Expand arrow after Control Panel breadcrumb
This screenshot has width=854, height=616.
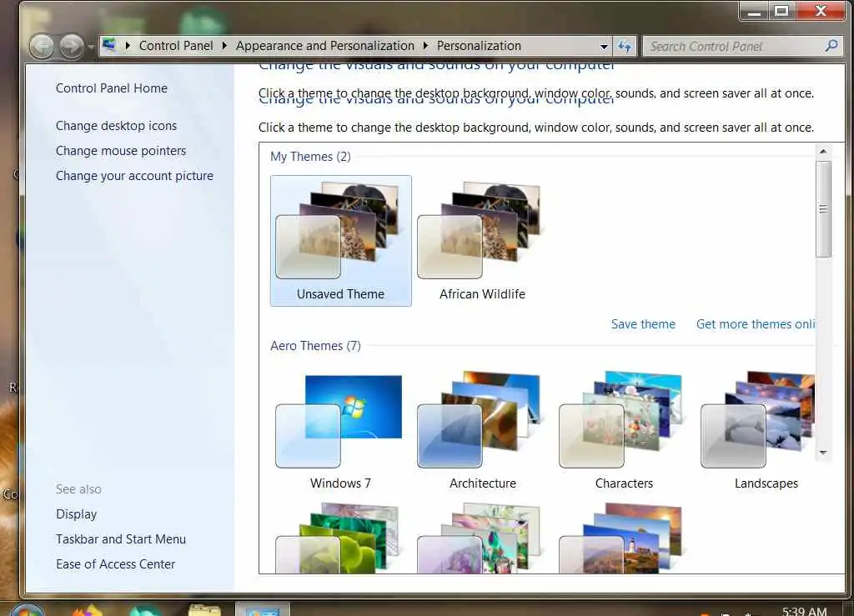[x=224, y=46]
